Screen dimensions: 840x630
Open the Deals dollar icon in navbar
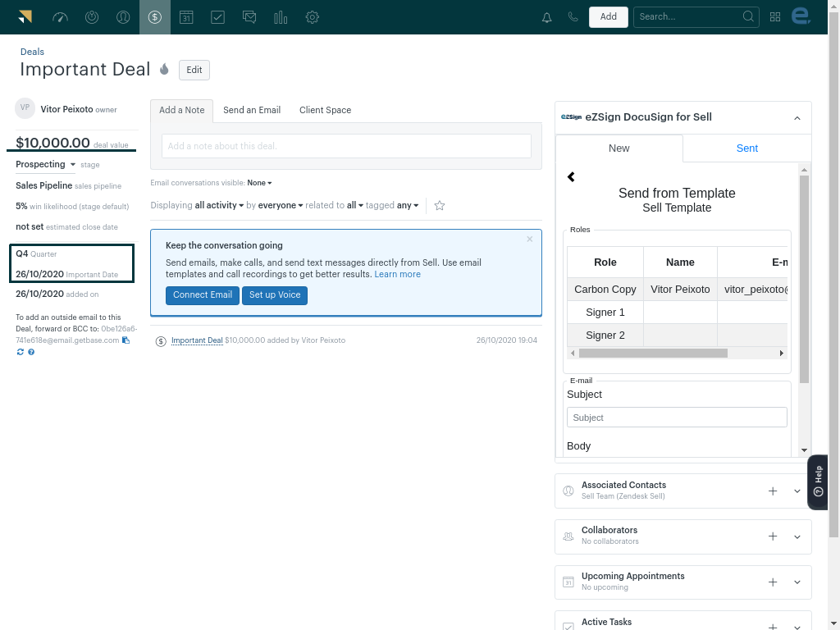click(154, 16)
